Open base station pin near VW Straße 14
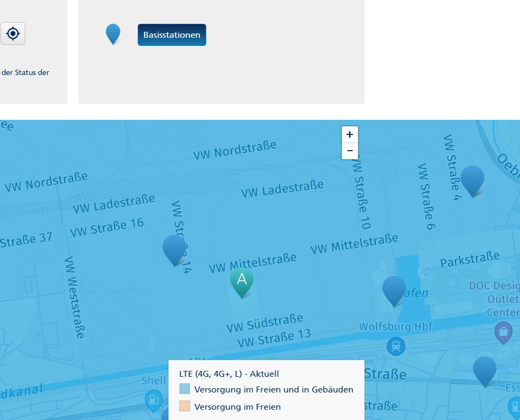 174,250
